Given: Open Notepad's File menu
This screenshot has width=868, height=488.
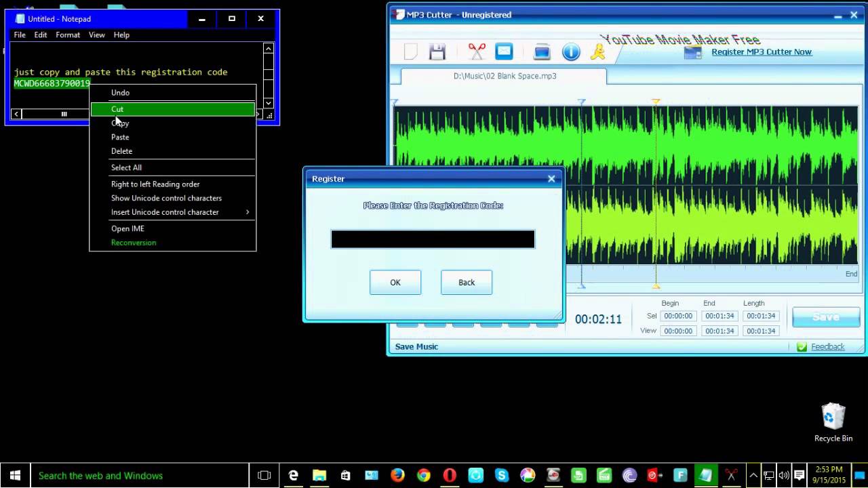Looking at the screenshot, I should click(20, 35).
